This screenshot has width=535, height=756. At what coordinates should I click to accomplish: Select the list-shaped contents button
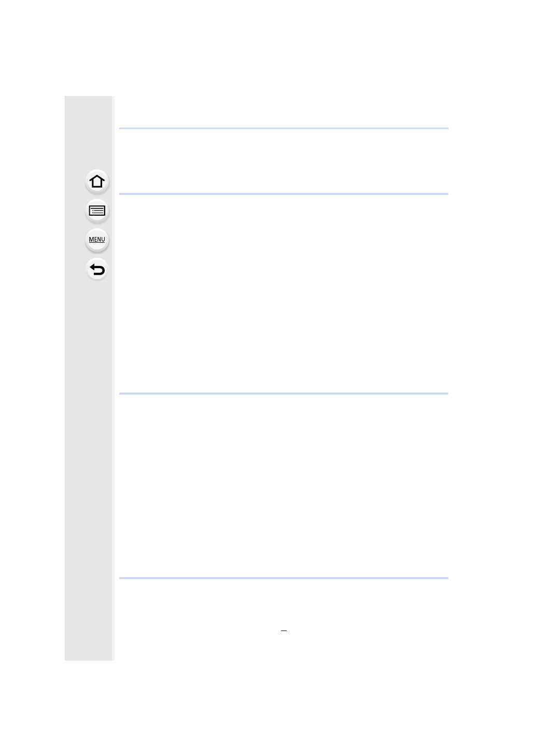(97, 211)
